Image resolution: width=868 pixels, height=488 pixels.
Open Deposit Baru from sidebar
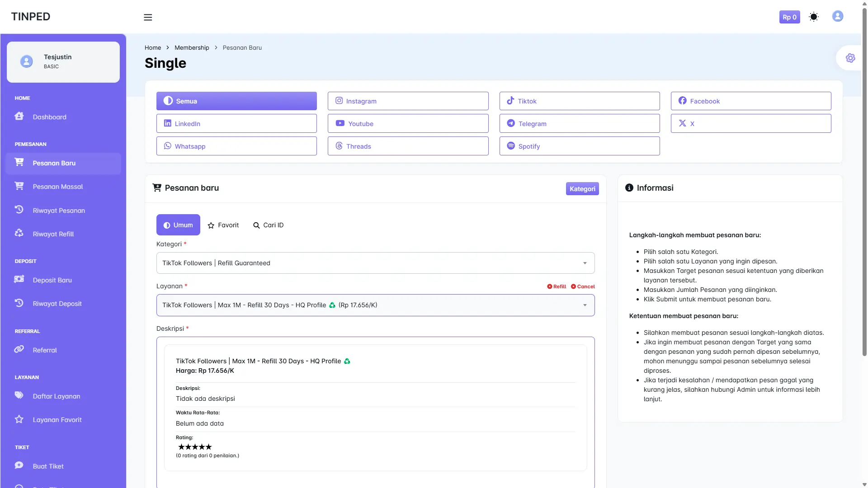click(52, 280)
